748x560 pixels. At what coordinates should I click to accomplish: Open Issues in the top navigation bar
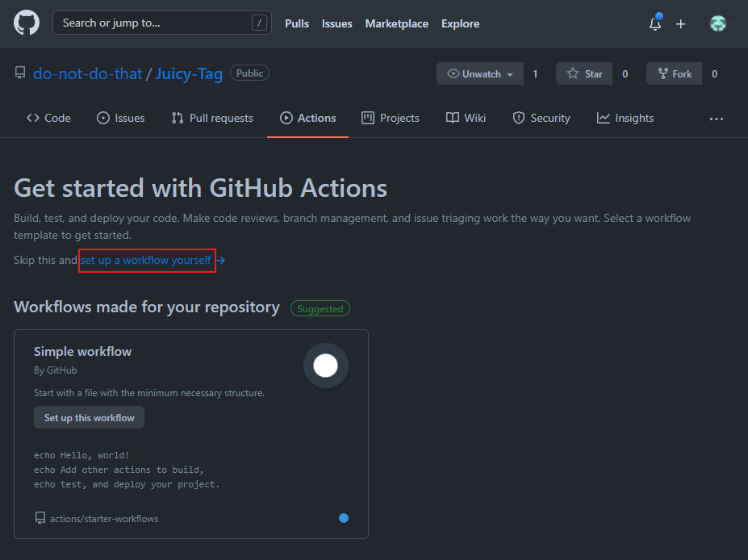pyautogui.click(x=336, y=23)
